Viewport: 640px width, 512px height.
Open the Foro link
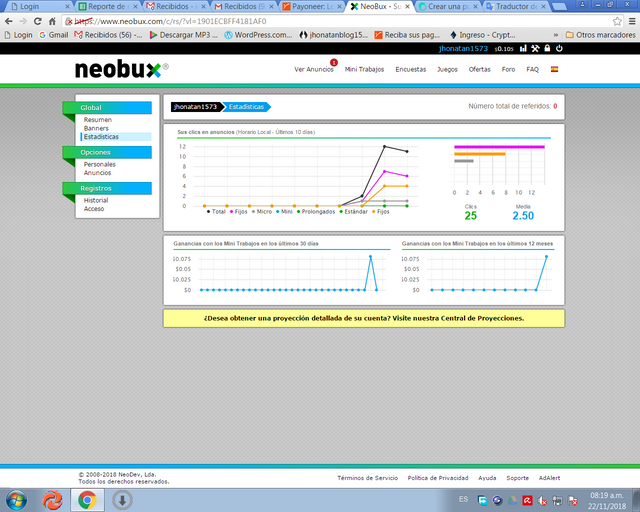pos(509,69)
